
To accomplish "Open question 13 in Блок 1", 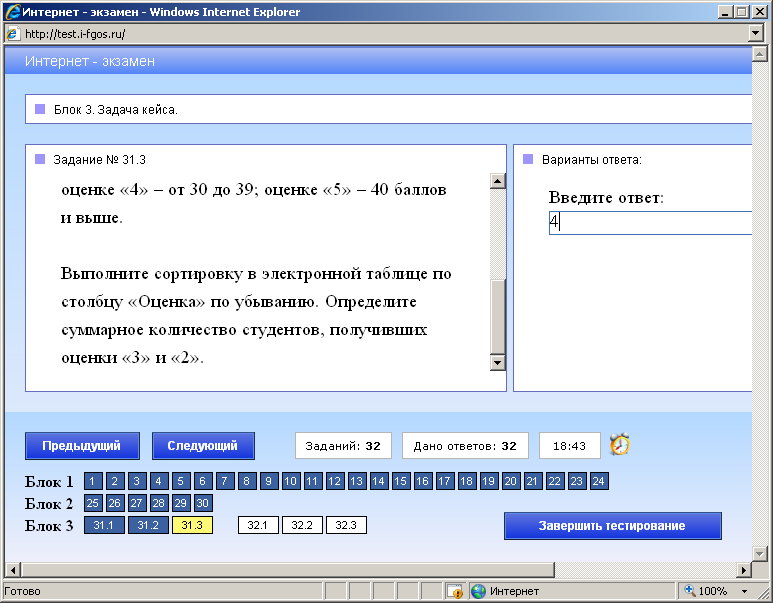I will point(357,481).
